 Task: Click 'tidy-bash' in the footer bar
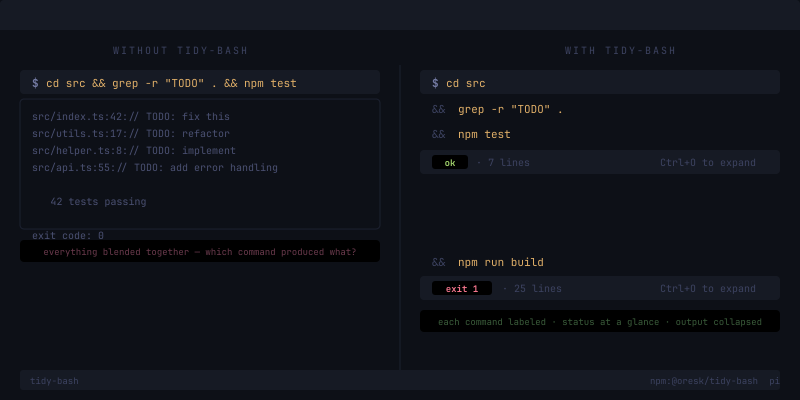[54, 381]
